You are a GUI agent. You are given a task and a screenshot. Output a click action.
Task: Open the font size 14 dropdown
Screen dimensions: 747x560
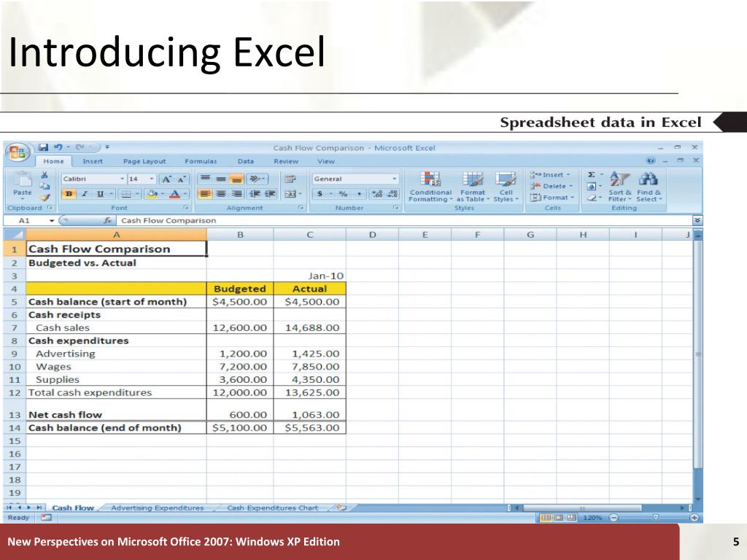pyautogui.click(x=152, y=179)
